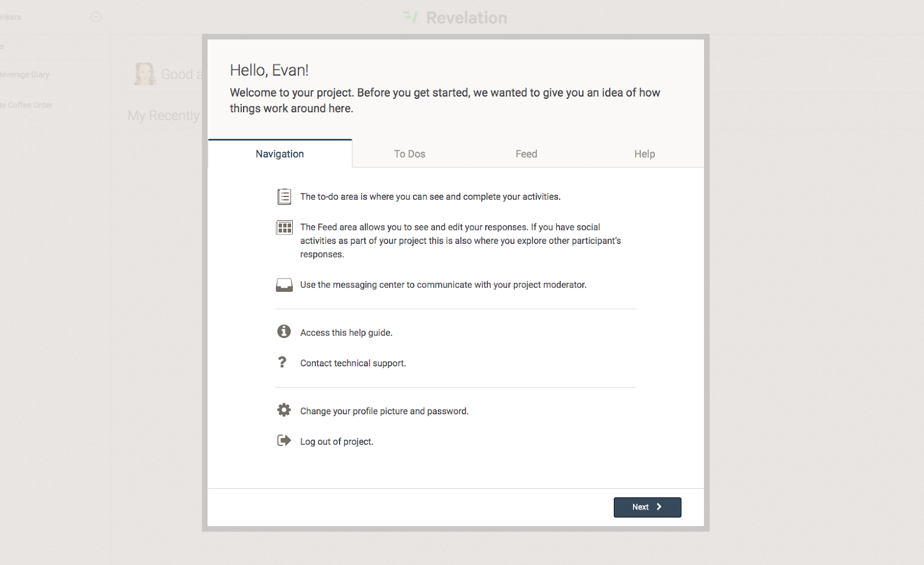Click the gear profile settings icon
Screen dimensions: 924x565
click(284, 410)
